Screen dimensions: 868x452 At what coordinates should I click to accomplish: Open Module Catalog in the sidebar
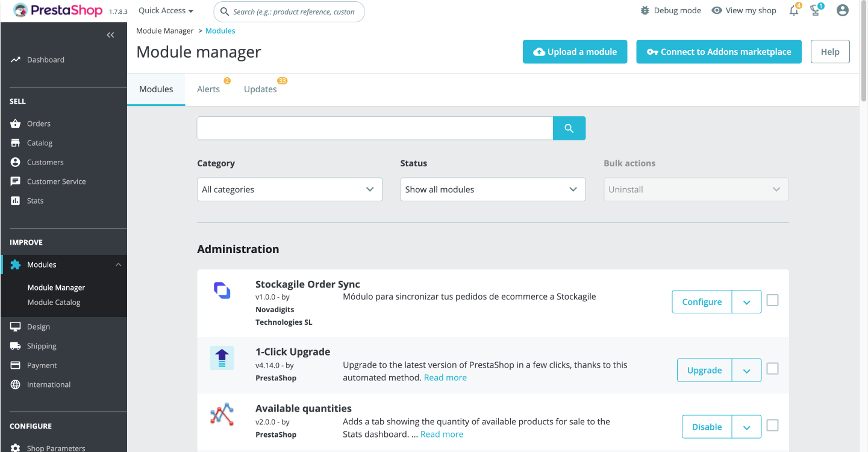(x=54, y=303)
